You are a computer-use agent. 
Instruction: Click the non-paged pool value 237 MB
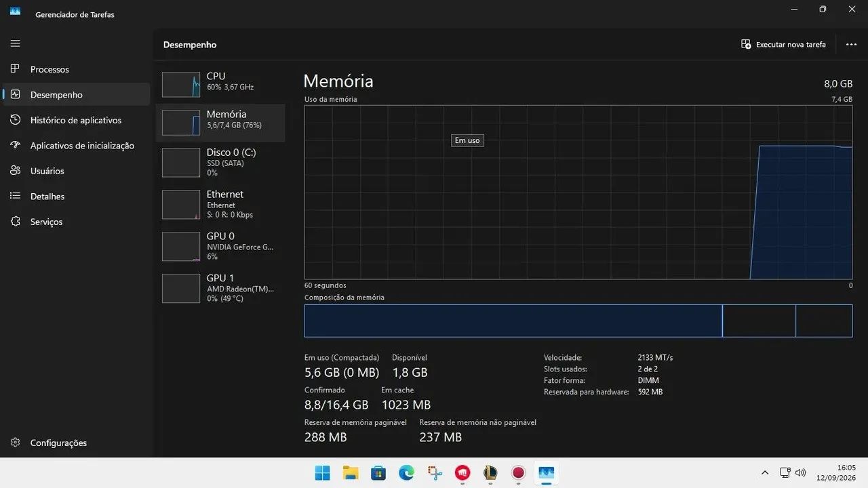tap(441, 437)
